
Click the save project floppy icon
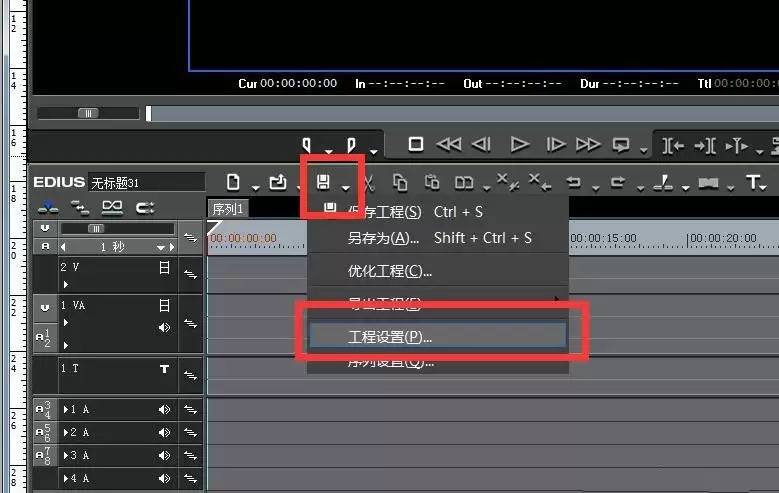[x=323, y=182]
